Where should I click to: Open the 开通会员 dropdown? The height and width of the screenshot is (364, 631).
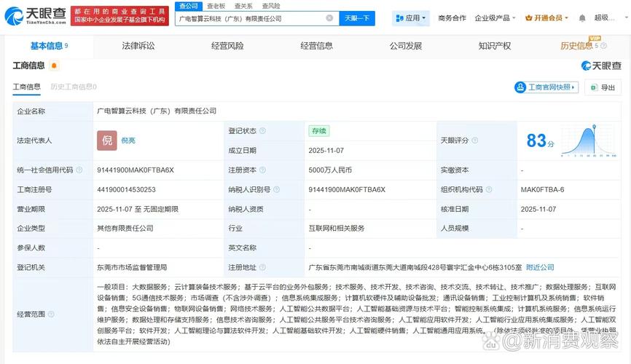(546, 18)
